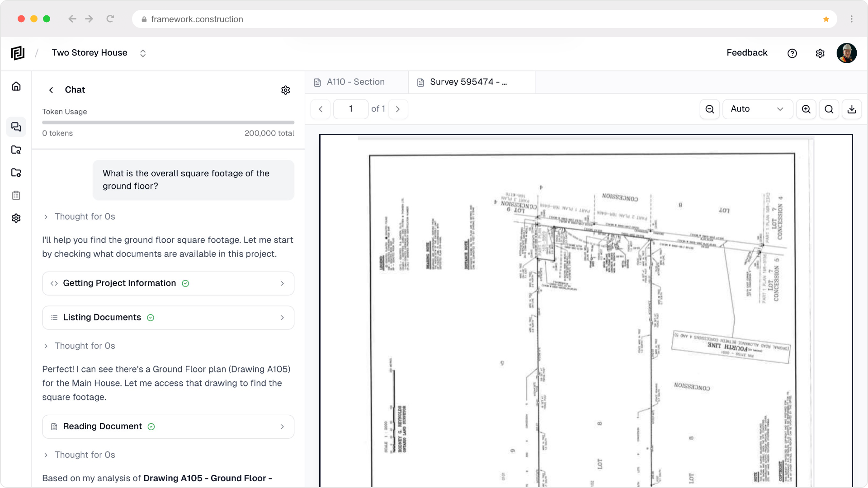Zoom out of the survey drawing
The width and height of the screenshot is (868, 488).
click(x=709, y=109)
